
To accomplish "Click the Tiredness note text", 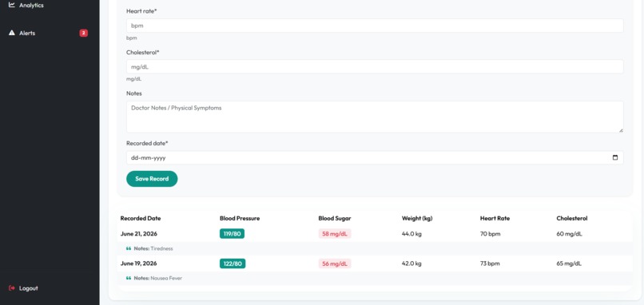I will [x=161, y=248].
